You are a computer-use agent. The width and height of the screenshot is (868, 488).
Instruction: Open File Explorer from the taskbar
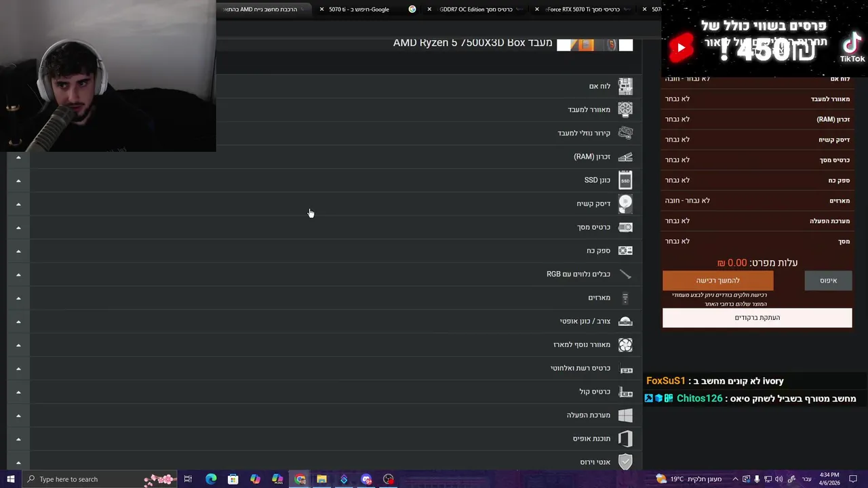(321, 479)
